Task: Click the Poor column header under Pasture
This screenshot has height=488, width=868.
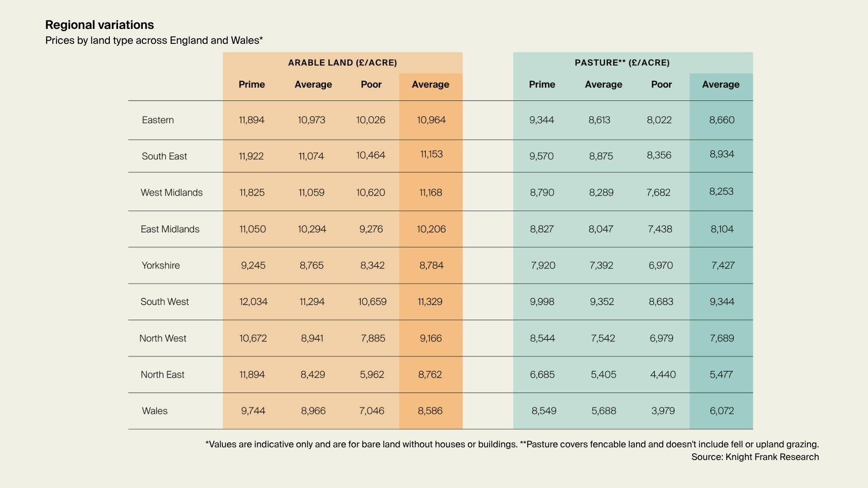Action: [x=661, y=84]
